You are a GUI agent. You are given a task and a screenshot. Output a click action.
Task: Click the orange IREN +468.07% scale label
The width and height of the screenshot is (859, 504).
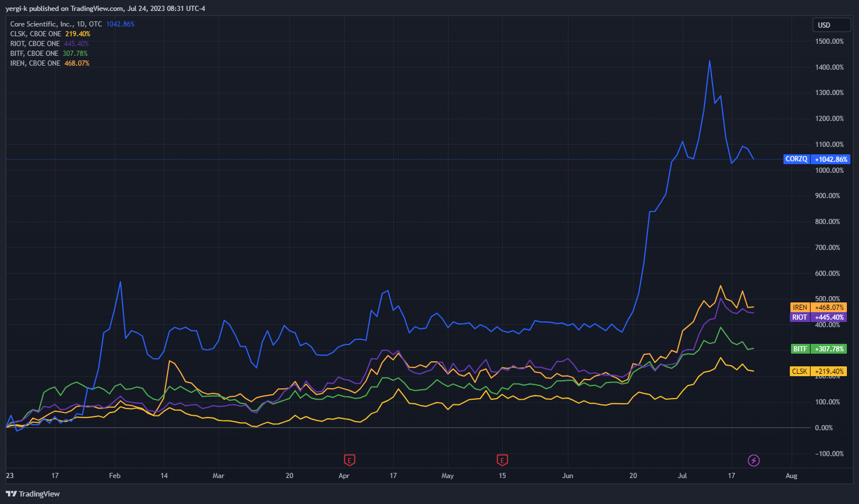tap(818, 308)
